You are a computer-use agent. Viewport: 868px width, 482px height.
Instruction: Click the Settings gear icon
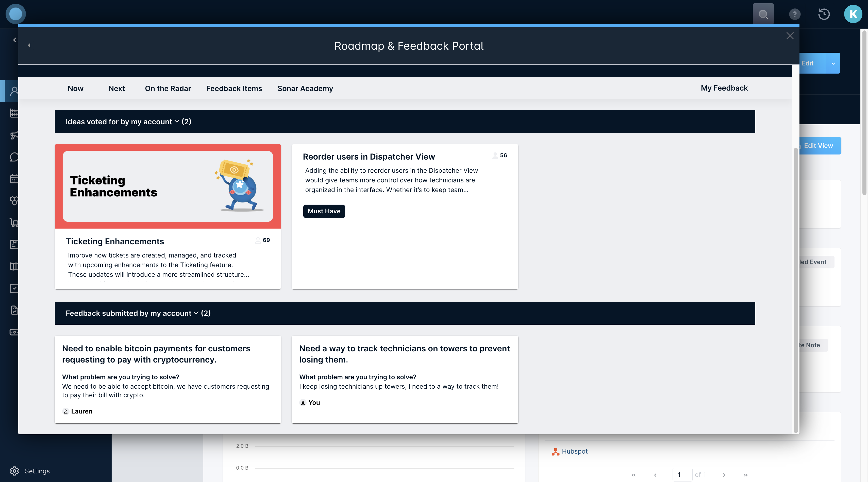tap(14, 471)
